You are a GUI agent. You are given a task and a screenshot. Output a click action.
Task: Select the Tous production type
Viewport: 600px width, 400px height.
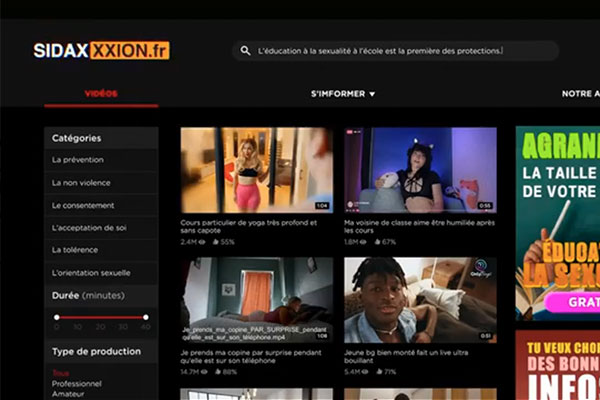[61, 373]
